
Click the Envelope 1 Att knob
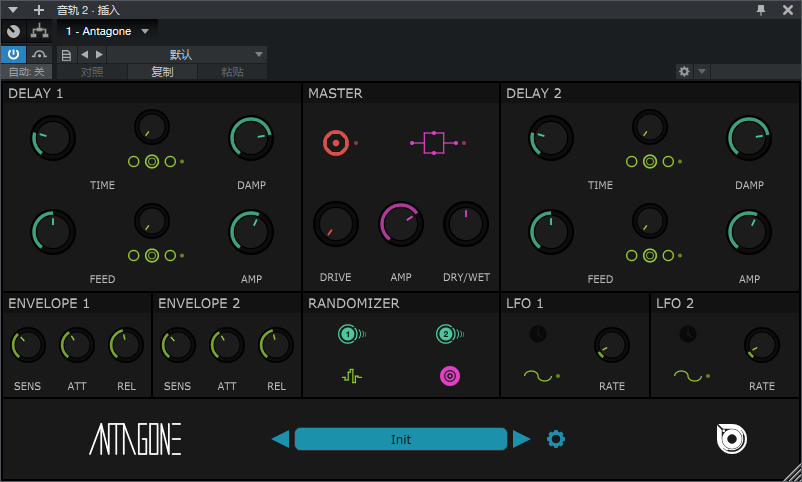coord(77,345)
